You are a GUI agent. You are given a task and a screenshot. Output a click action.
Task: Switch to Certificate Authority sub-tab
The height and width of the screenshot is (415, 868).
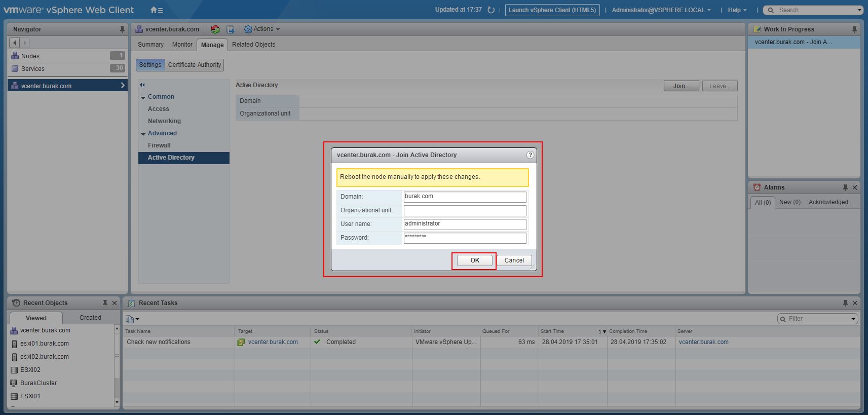point(195,65)
